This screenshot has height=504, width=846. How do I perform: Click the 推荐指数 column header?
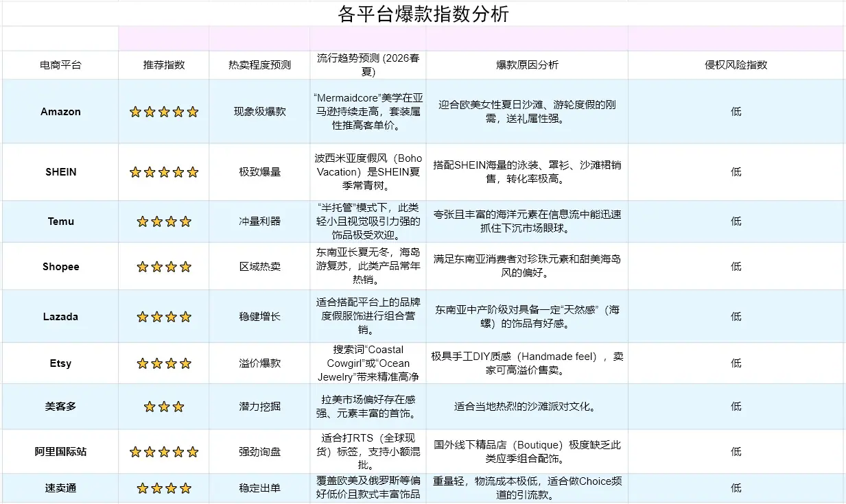point(164,65)
